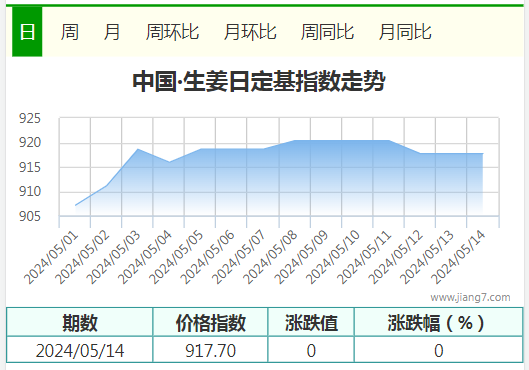This screenshot has width=529, height=370.
Task: Click the 2024/05/03 peak data point
Action: click(138, 149)
